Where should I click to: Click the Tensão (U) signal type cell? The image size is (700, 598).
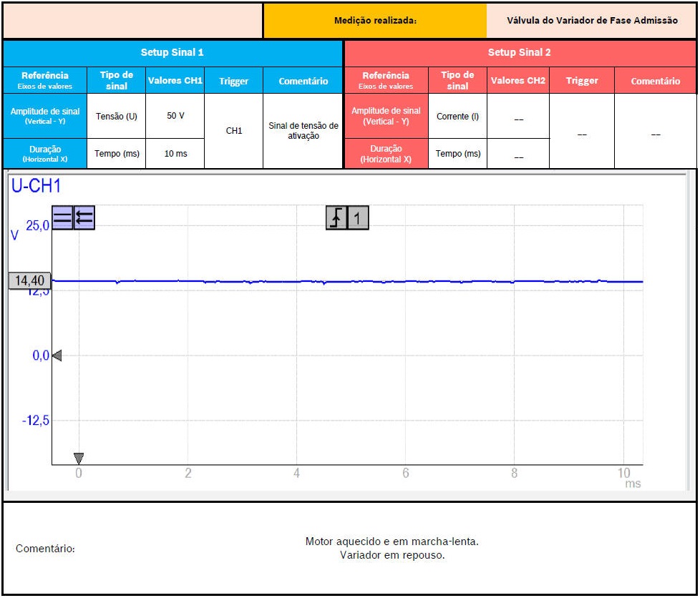click(x=116, y=116)
